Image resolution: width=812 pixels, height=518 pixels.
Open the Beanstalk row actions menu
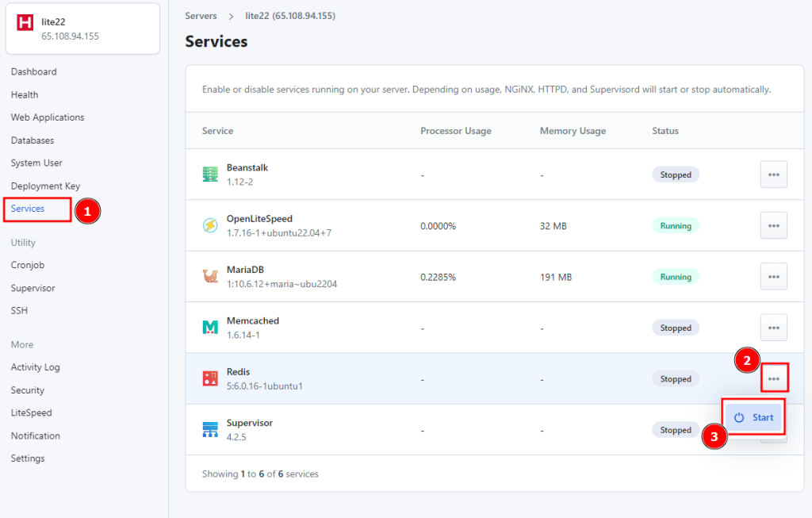pos(774,175)
